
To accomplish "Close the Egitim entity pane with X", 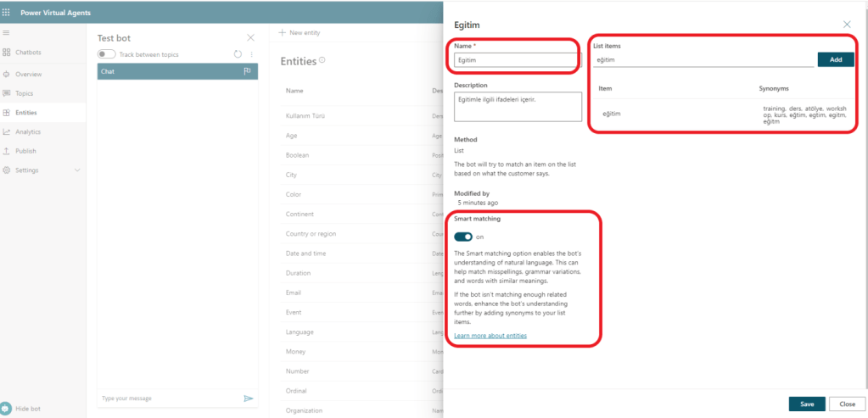I will 846,25.
